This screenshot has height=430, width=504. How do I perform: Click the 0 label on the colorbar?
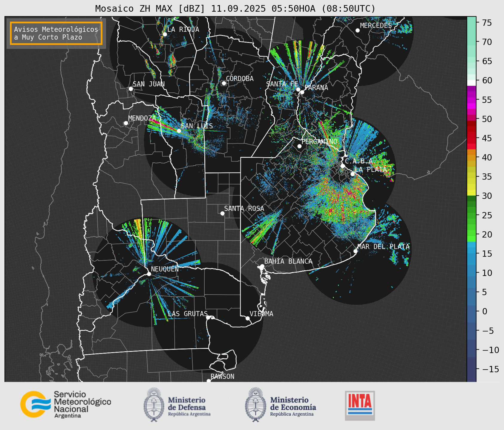[484, 311]
